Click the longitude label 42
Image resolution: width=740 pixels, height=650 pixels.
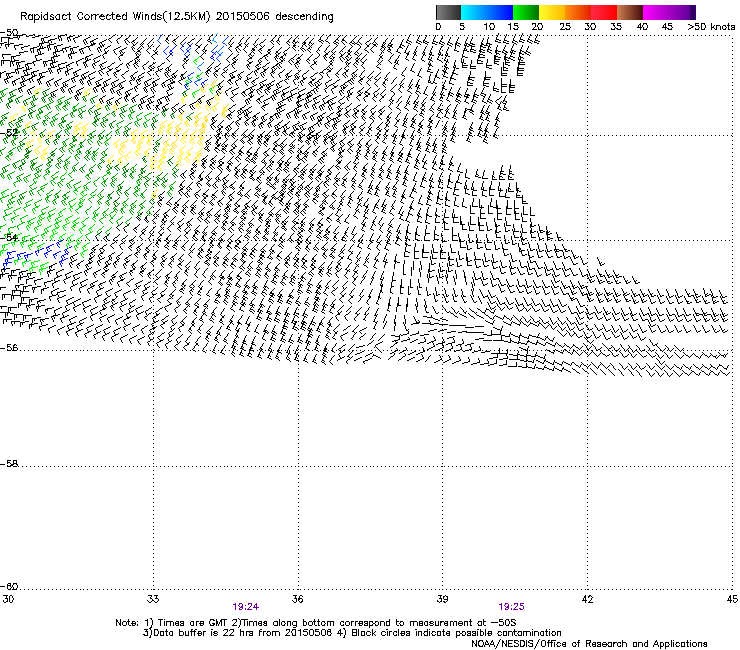[587, 599]
